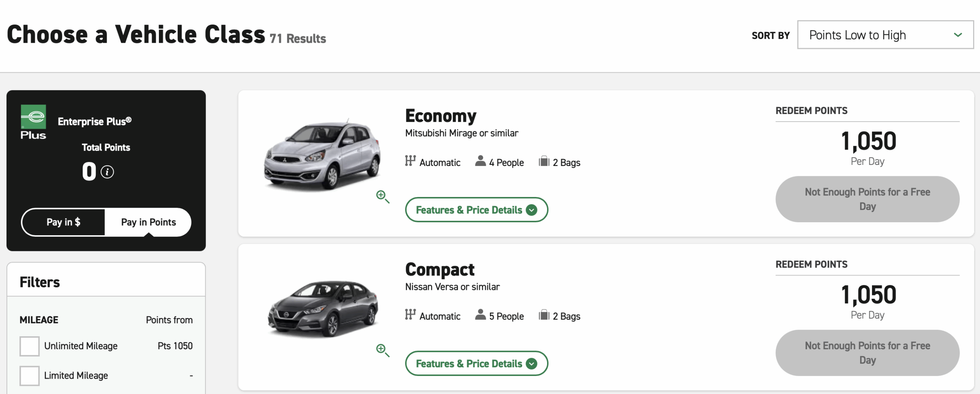Open the Nissan Versa car thumbnail
The image size is (980, 394).
(323, 308)
